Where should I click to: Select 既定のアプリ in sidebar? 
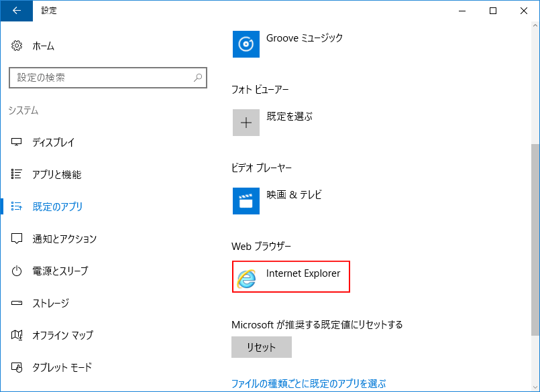pyautogui.click(x=58, y=207)
